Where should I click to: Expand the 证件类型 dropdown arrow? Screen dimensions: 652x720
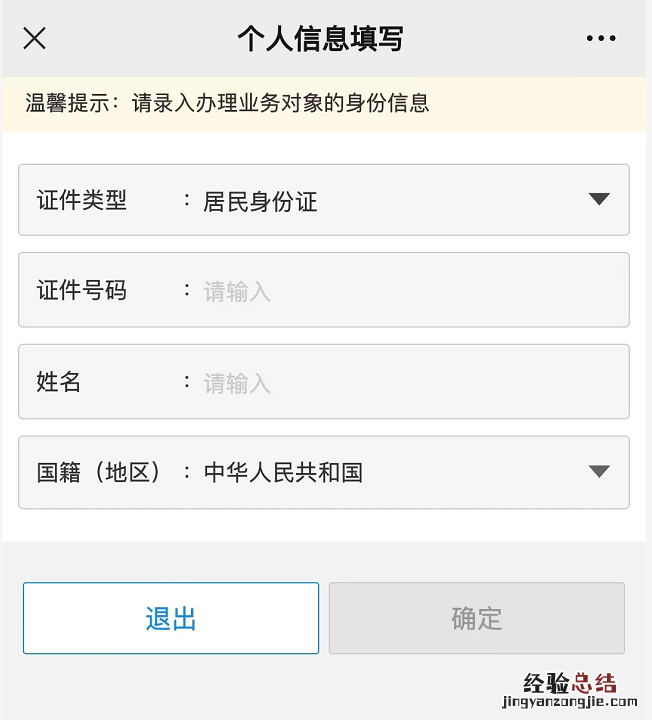[x=599, y=199]
